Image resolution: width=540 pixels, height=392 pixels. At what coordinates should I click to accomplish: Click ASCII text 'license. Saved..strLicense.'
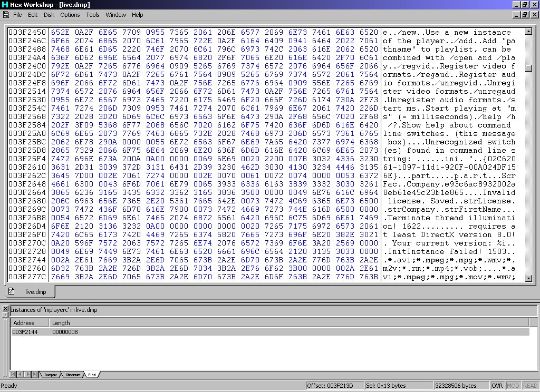point(451,201)
